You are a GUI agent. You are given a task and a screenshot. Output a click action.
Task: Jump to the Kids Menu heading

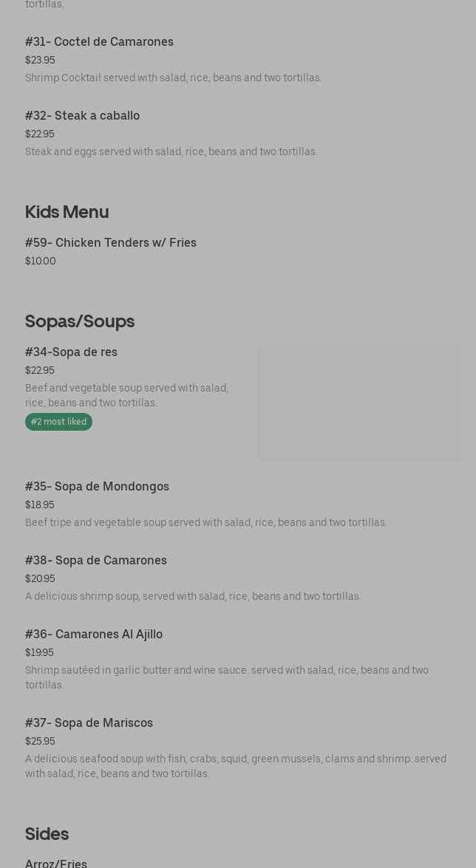point(67,212)
